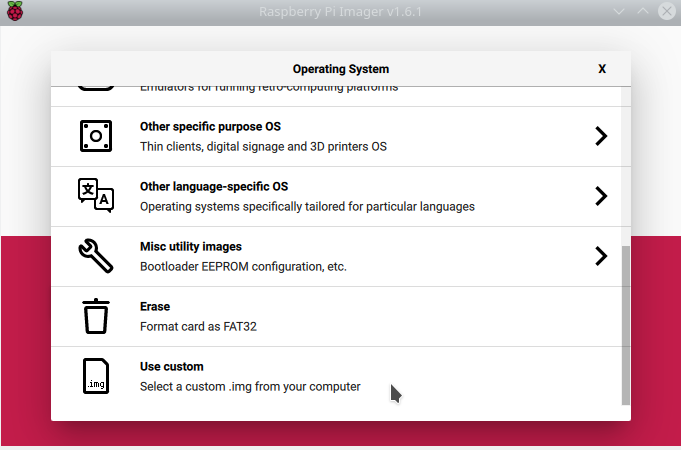The image size is (681, 450).
Task: Expand Misc utility images chevron
Action: click(601, 256)
